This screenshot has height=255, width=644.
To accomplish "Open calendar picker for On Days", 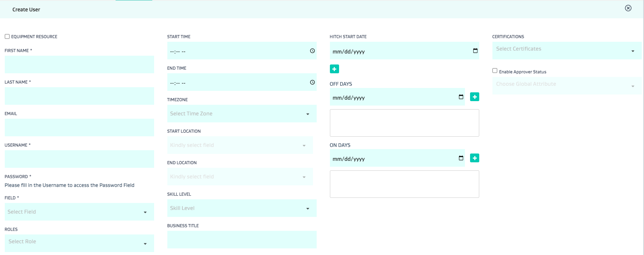I will point(461,158).
